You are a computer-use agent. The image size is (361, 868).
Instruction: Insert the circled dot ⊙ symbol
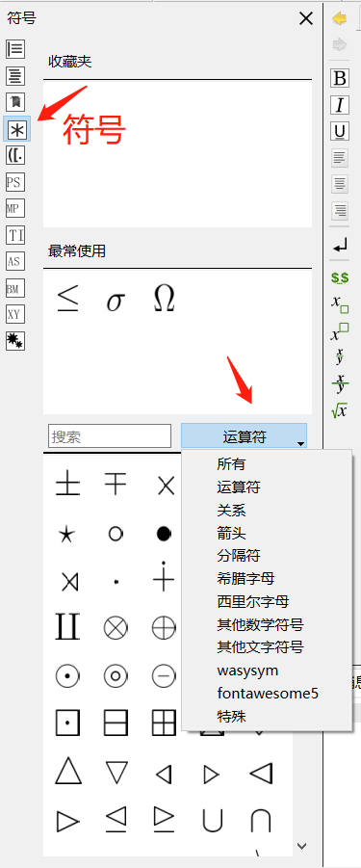point(68,676)
